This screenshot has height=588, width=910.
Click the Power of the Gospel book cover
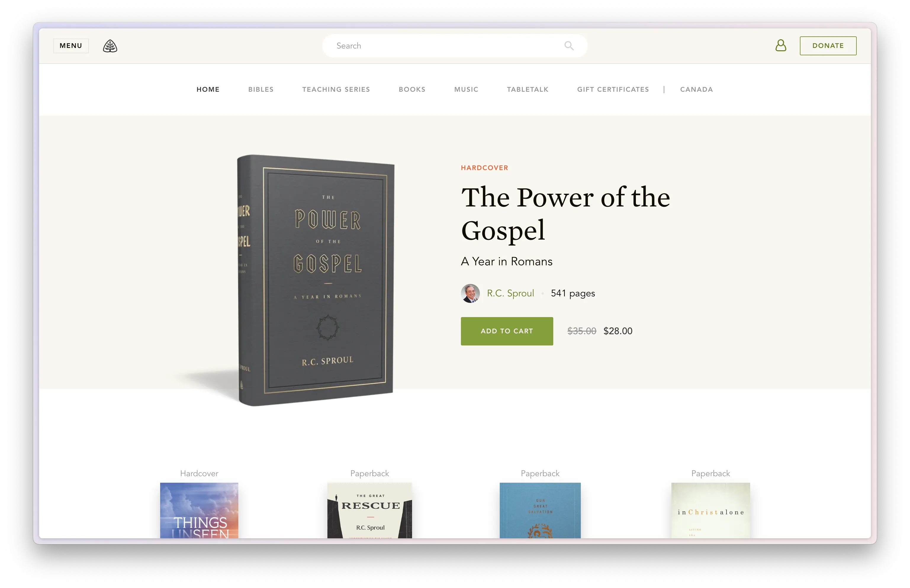[x=316, y=280]
